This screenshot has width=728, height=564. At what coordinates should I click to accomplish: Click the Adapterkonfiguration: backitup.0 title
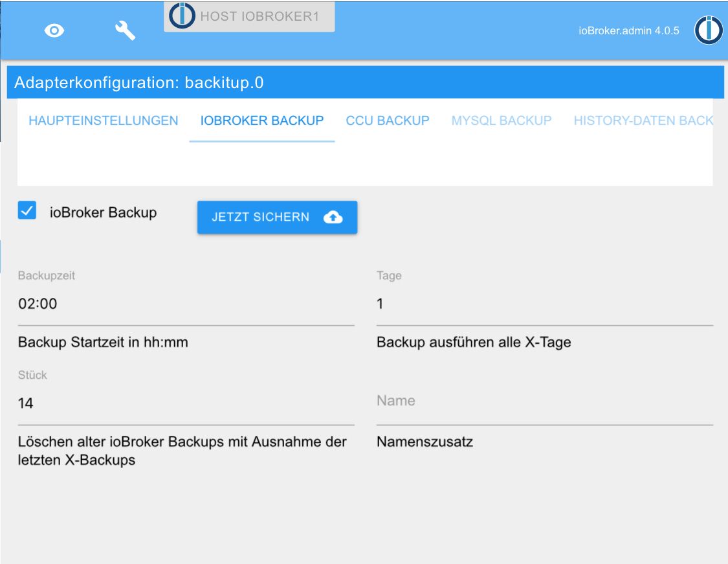coord(139,83)
